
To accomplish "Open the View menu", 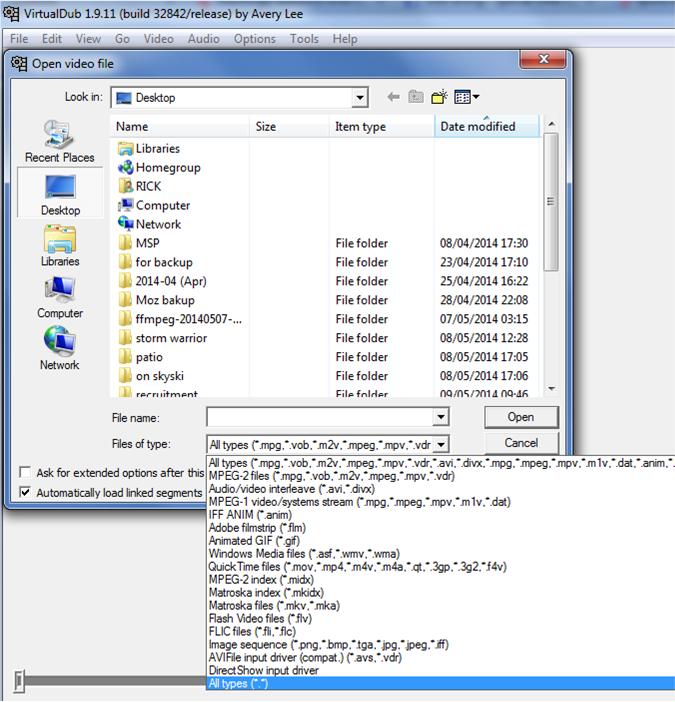I will coord(88,39).
